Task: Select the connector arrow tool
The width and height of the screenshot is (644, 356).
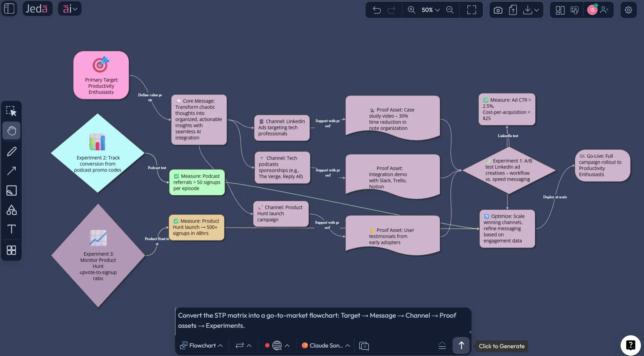Action: pos(11,171)
